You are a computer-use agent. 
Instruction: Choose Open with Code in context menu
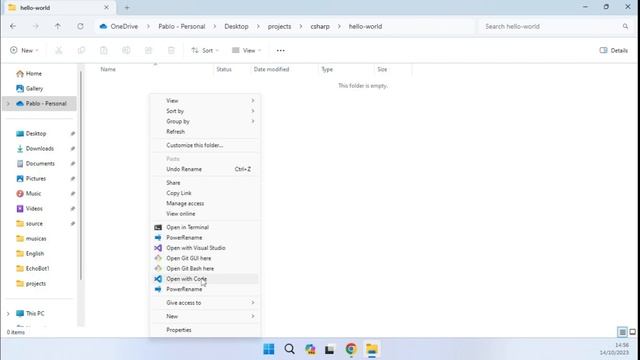coord(204,279)
